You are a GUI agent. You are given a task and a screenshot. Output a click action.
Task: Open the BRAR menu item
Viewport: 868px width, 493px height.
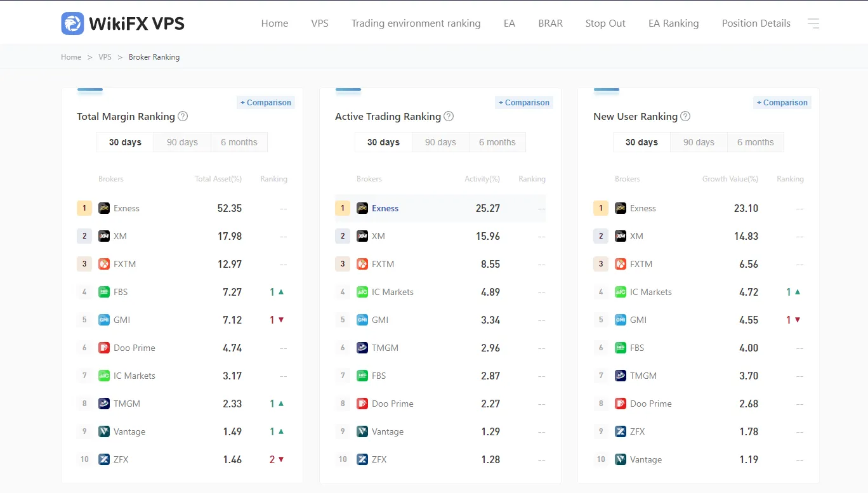coord(550,23)
